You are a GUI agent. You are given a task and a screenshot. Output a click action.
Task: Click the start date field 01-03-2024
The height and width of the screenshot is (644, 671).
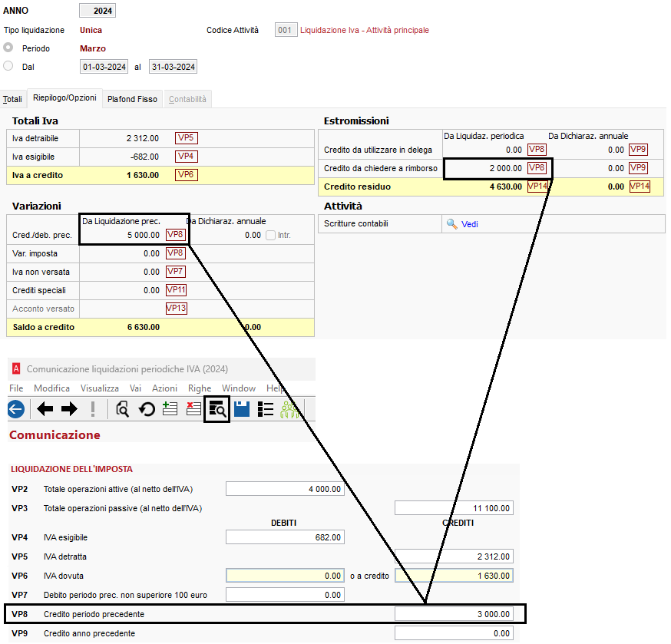104,67
